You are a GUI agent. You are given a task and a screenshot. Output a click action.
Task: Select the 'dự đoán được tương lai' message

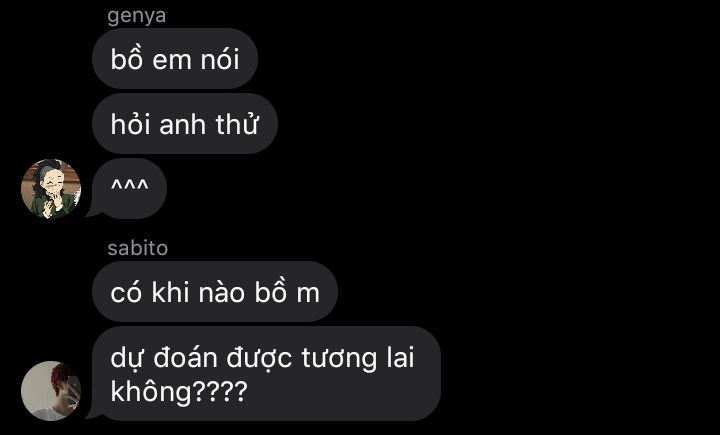(266, 373)
